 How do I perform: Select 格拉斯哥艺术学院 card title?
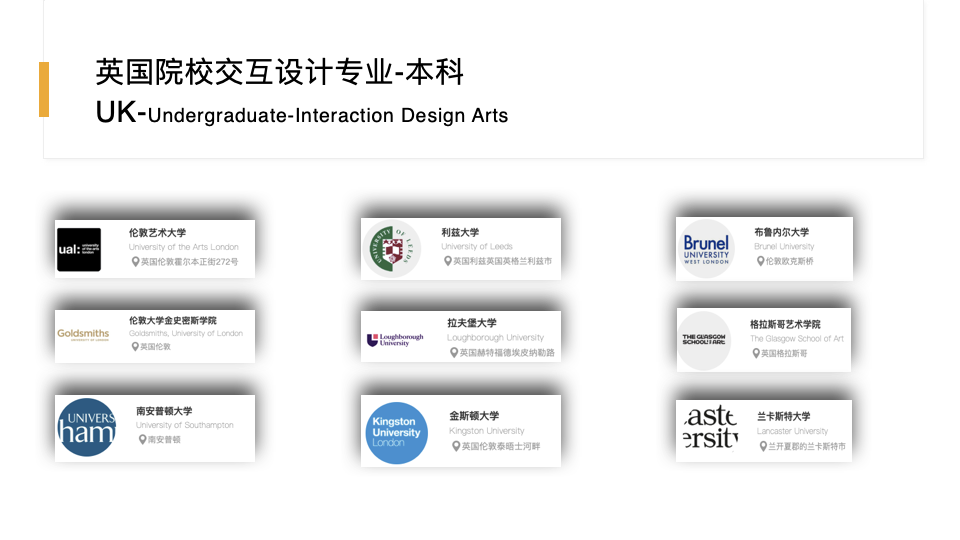(786, 324)
